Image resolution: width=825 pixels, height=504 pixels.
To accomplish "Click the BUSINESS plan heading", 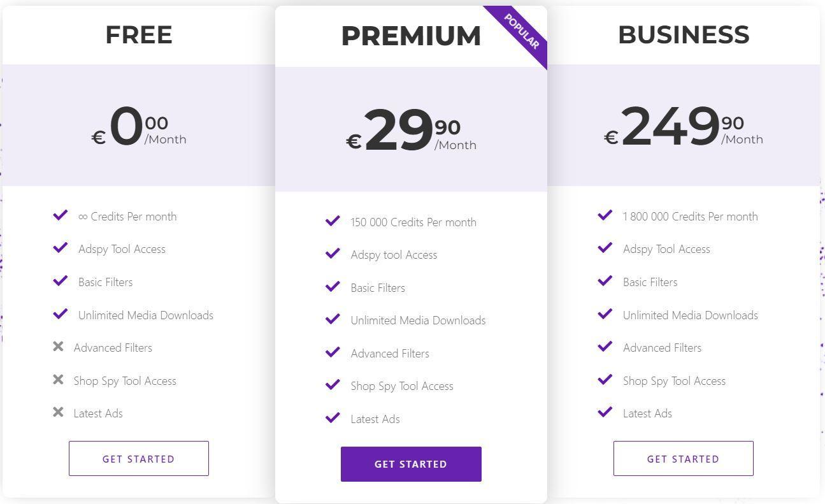I will click(x=684, y=34).
